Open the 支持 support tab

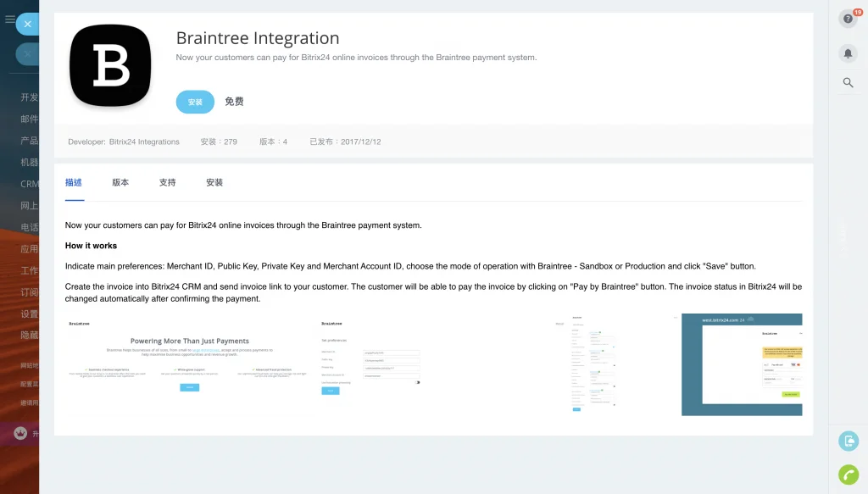click(167, 182)
